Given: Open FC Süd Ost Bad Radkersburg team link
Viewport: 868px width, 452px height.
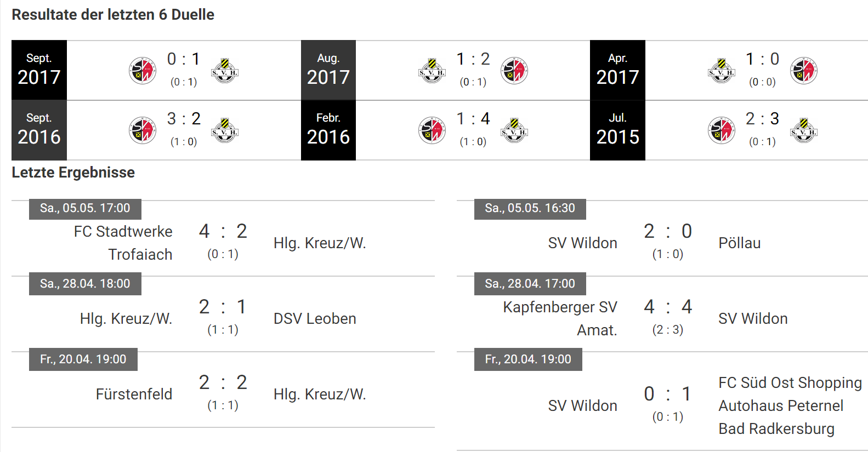Looking at the screenshot, I should click(x=790, y=405).
